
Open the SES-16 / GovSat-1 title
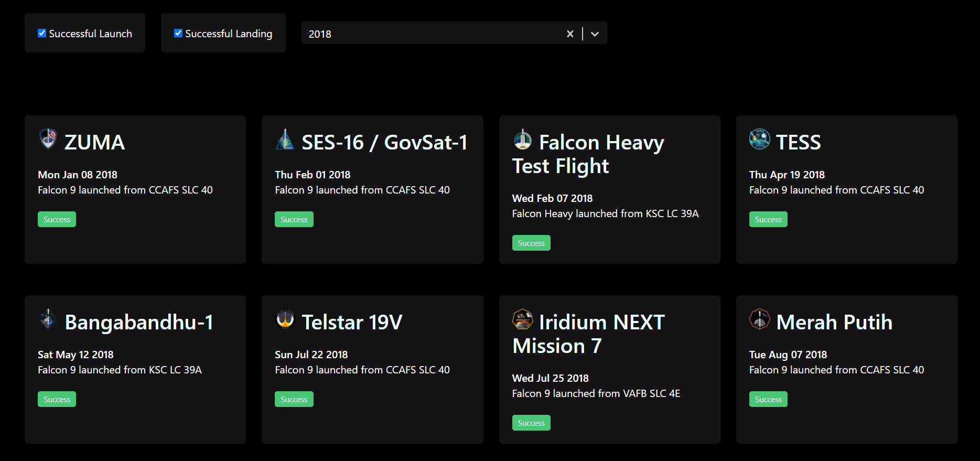[384, 142]
